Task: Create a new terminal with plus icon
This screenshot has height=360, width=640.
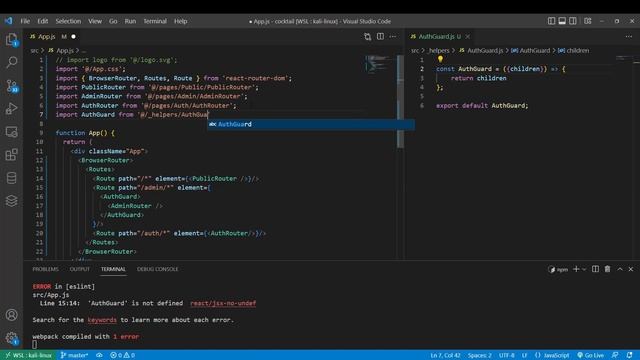Action: [576, 269]
